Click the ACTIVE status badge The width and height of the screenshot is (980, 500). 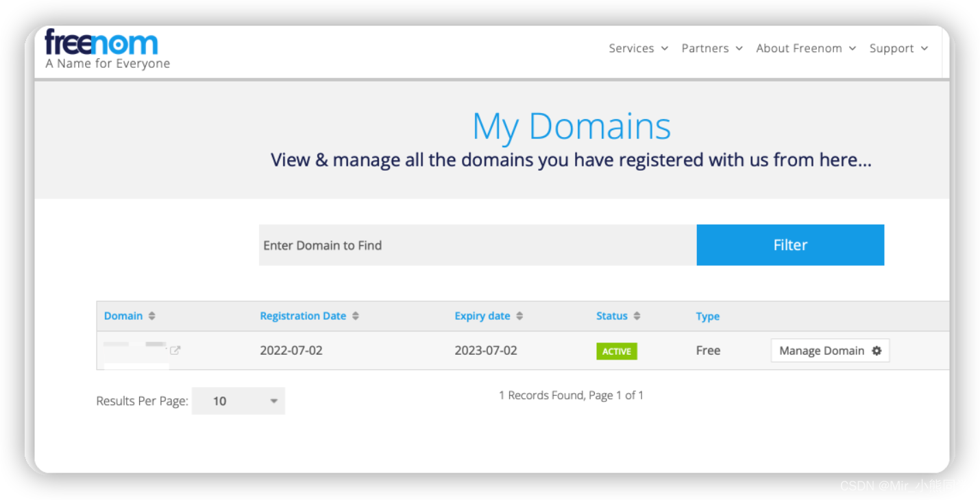(x=617, y=351)
